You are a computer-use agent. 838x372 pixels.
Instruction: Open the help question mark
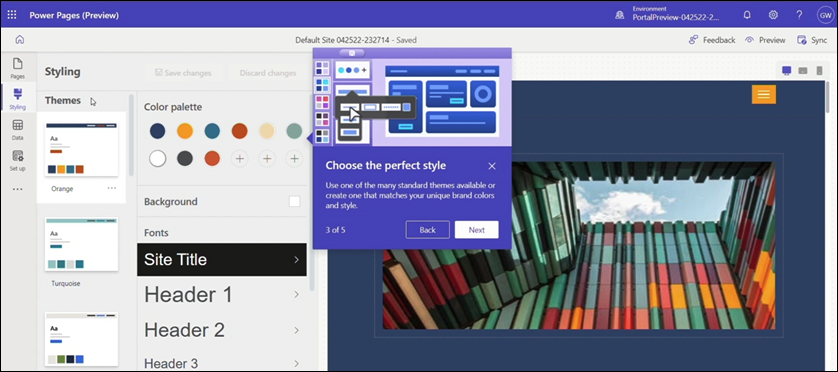tap(799, 15)
